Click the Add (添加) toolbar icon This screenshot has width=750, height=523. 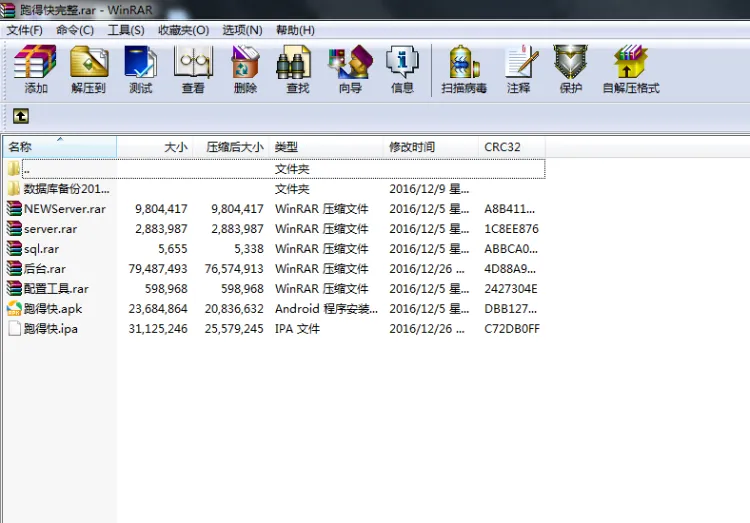coord(35,61)
